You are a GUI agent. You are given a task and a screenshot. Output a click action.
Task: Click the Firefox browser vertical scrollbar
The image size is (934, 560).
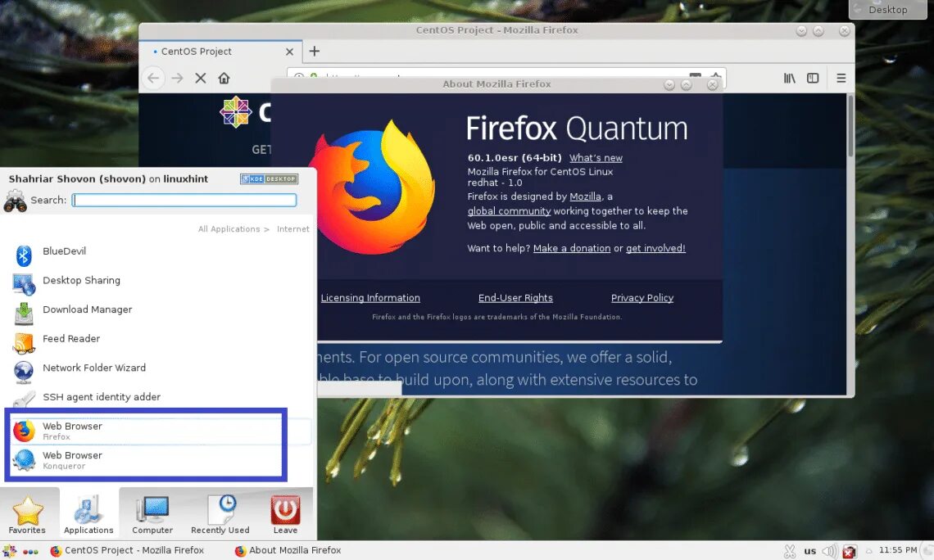pyautogui.click(x=850, y=126)
